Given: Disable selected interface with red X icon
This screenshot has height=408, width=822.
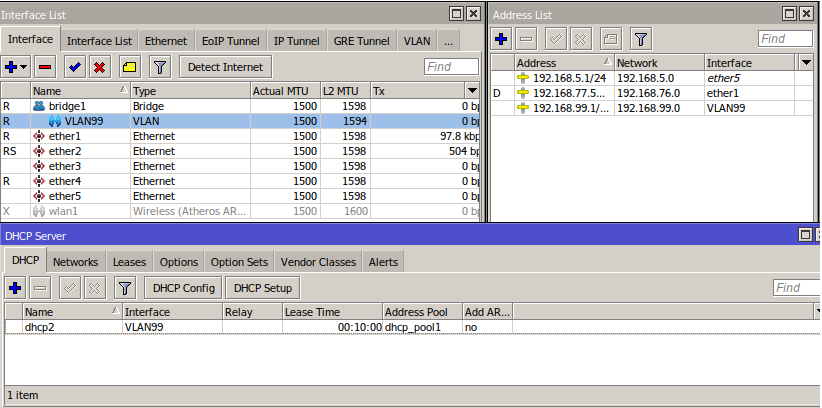Looking at the screenshot, I should pos(100,67).
